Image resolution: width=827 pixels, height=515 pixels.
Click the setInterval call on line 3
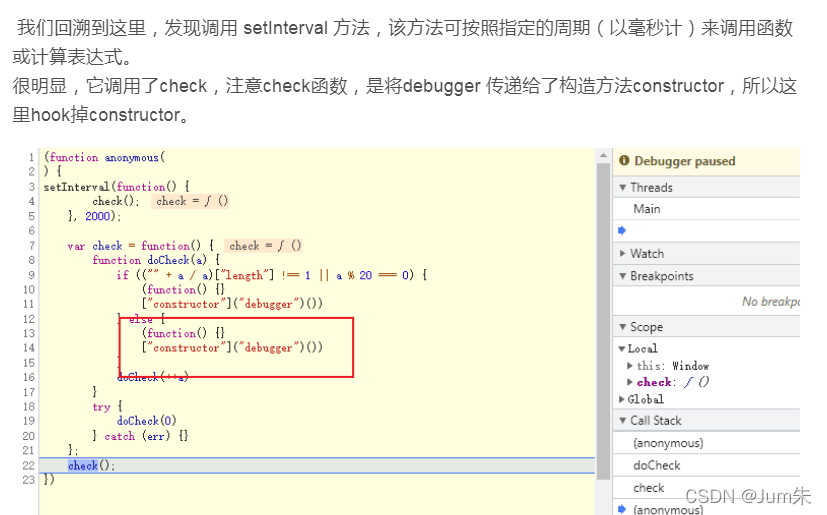[x=76, y=187]
